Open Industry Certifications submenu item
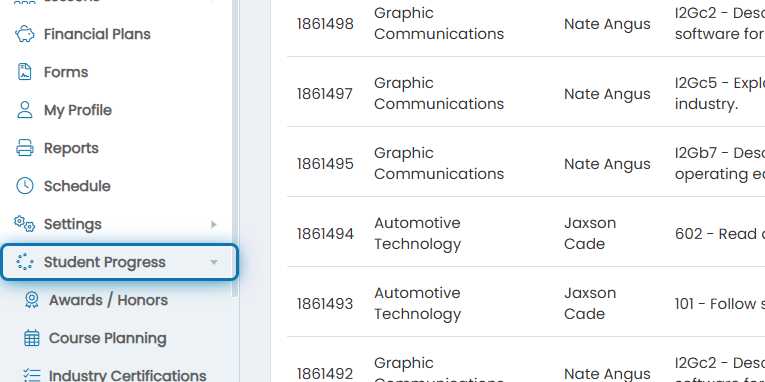The width and height of the screenshot is (765, 382). [x=127, y=375]
